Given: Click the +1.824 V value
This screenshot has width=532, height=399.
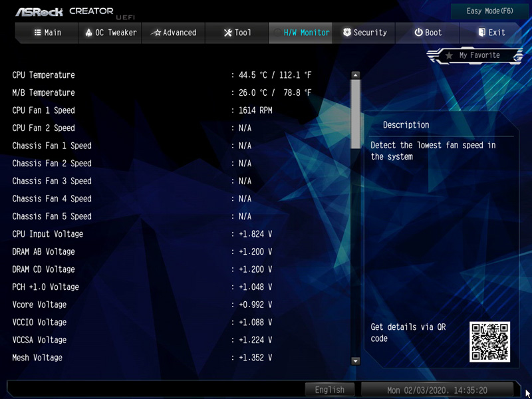Looking at the screenshot, I should pos(255,234).
